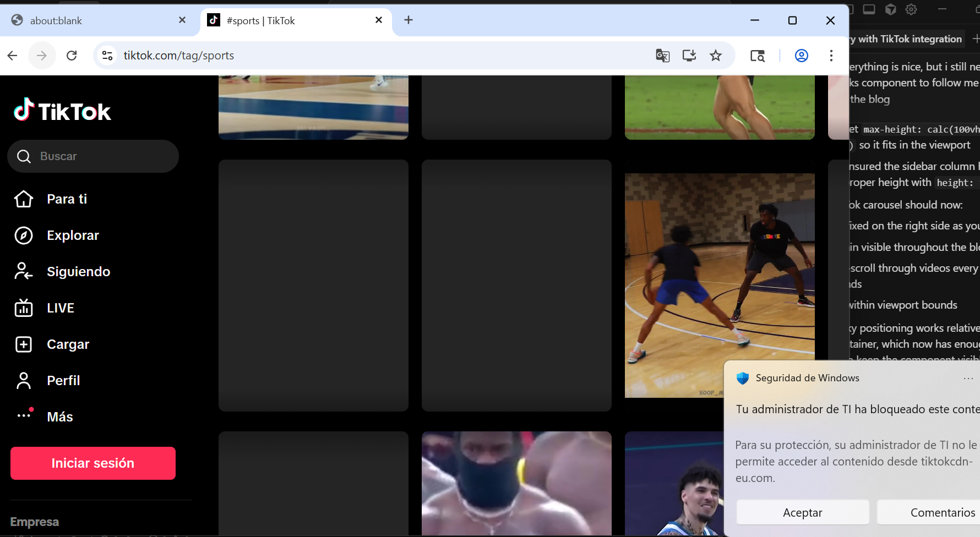Click Aceptar in Windows security notification
The image size is (980, 537).
point(802,513)
